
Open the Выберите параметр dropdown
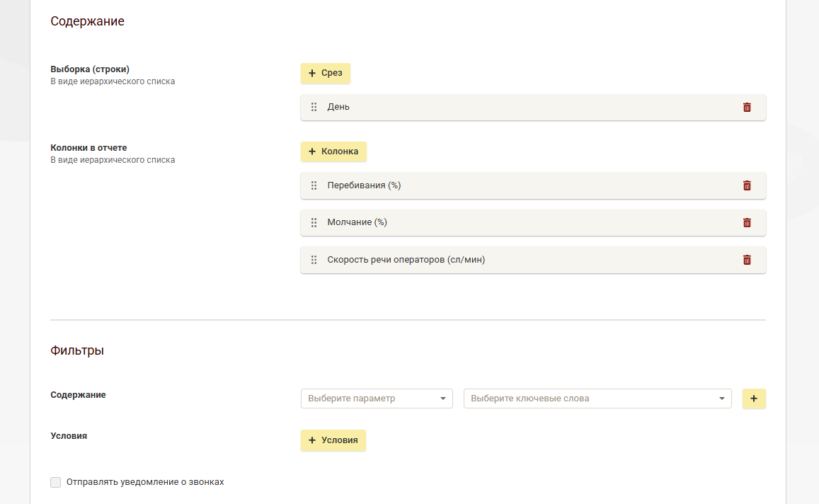coord(377,399)
